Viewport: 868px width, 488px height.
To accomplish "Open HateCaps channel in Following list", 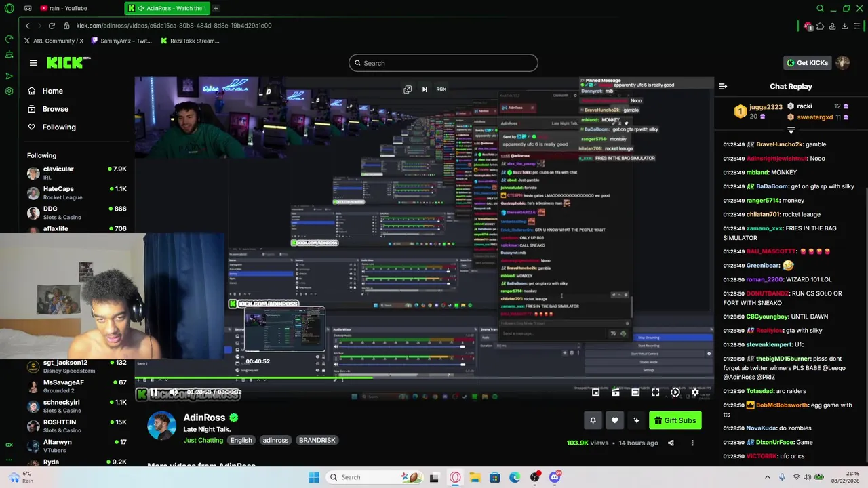I will pos(77,192).
